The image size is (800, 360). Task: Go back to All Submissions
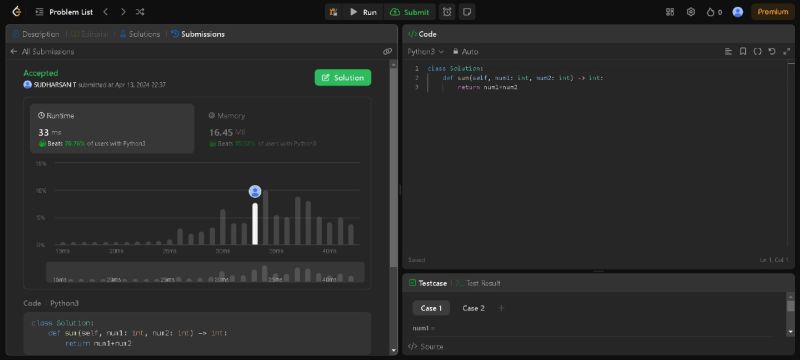click(42, 52)
